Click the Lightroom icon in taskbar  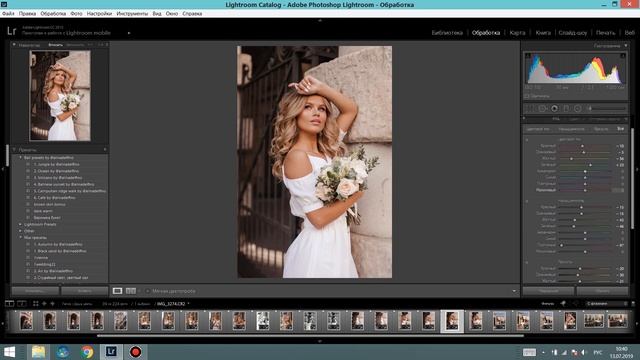[x=111, y=351]
